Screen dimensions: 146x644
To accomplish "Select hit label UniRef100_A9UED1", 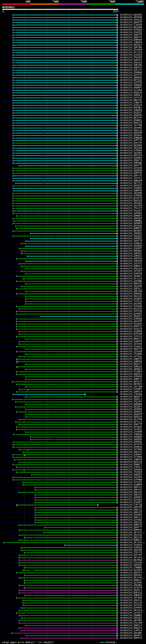I will 131,233.
